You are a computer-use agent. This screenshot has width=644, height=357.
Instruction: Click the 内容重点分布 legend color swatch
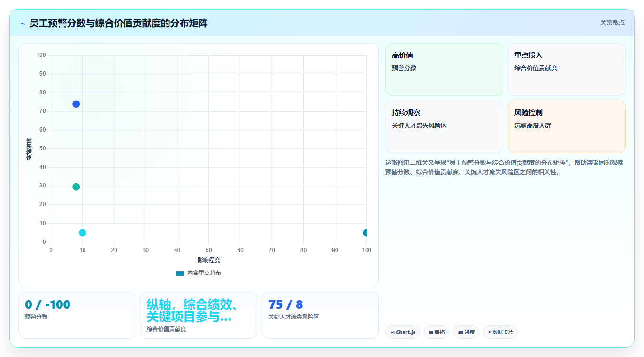click(x=180, y=273)
